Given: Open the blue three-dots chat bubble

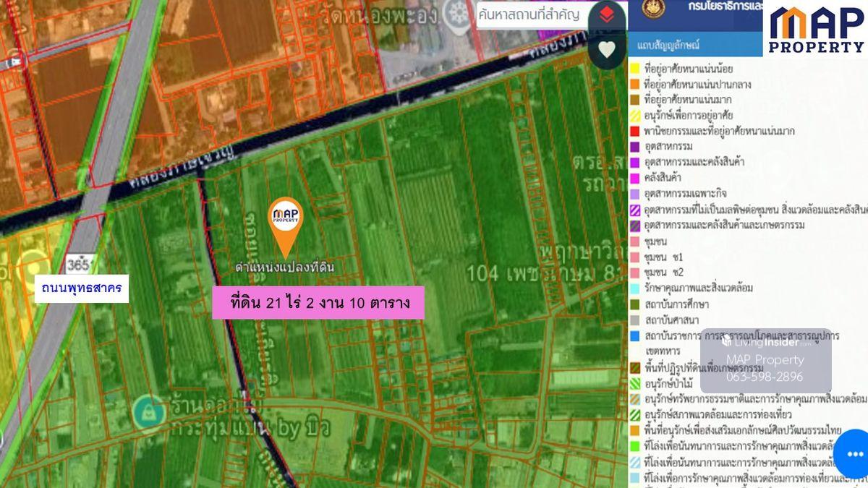Looking at the screenshot, I should click(x=854, y=454).
